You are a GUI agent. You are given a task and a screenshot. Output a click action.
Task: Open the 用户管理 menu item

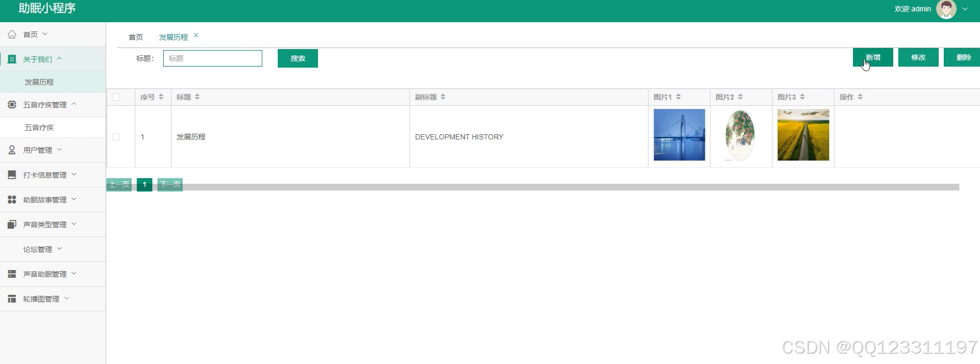coord(53,150)
